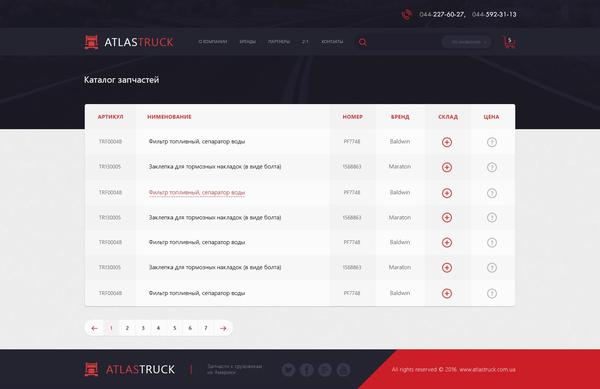
Task: Select pagination page 4
Action: tap(158, 328)
